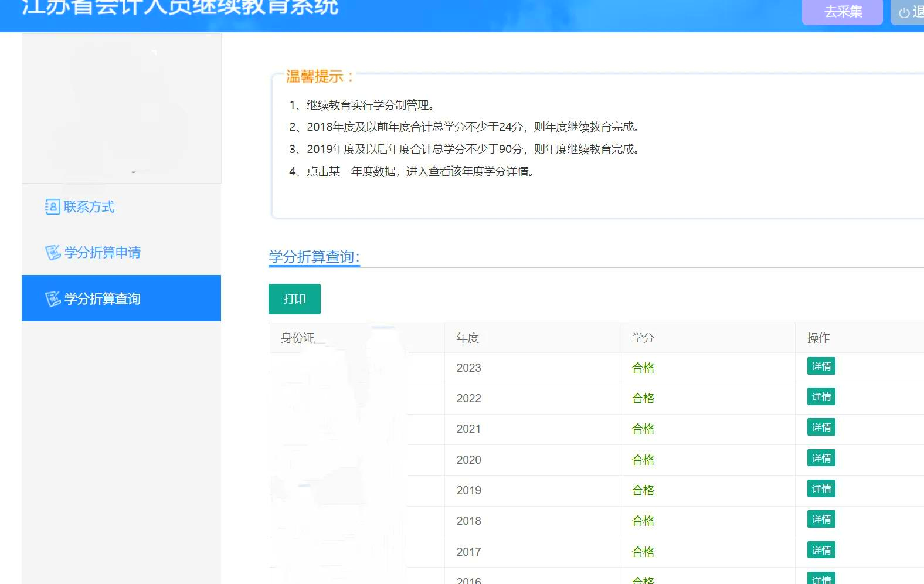Click tip 点击某一年度数据 line
The height and width of the screenshot is (584, 924).
coord(412,172)
